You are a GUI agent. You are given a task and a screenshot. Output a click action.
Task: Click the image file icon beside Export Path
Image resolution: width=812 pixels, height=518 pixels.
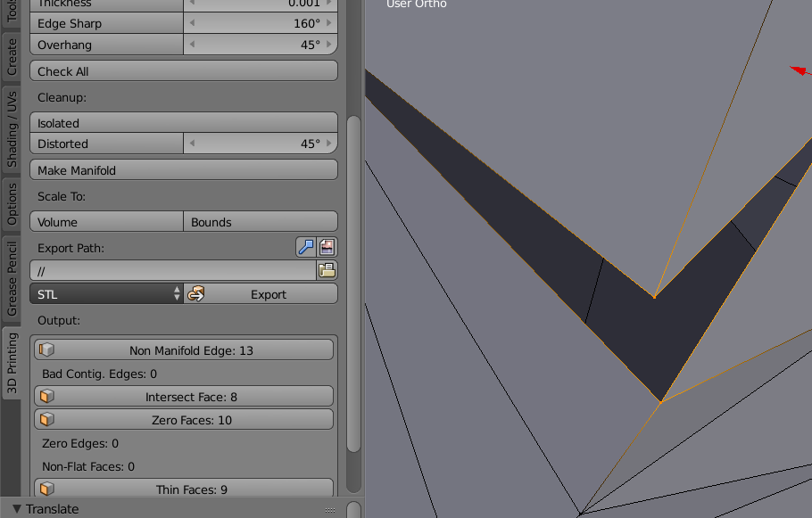[327, 247]
